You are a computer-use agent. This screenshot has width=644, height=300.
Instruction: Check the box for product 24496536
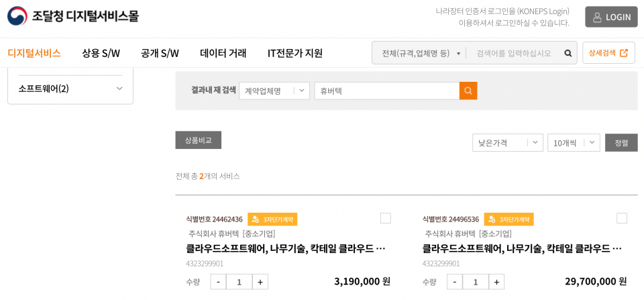[x=622, y=218]
